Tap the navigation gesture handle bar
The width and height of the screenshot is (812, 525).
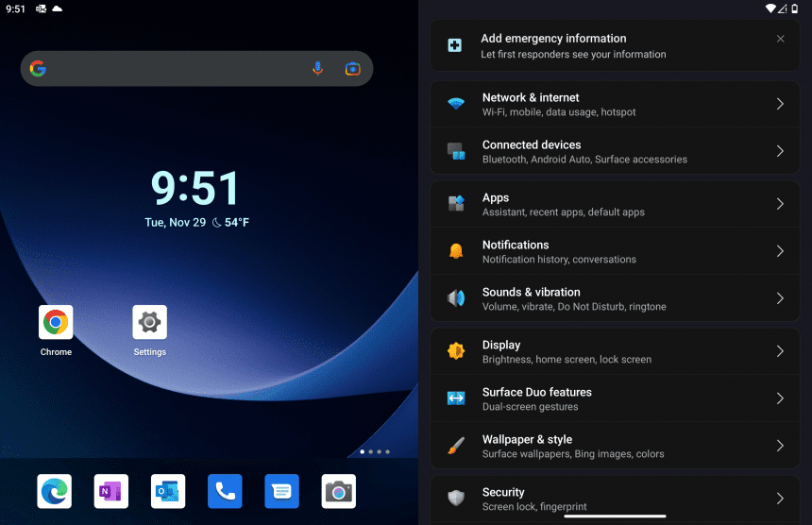point(615,516)
